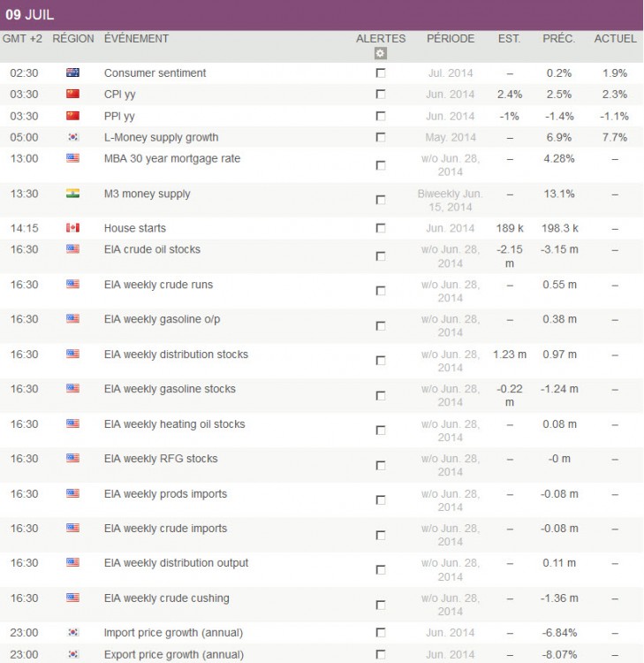644x663 pixels.
Task: Check the alert for Export price growth (annual)
Action: 381,654
